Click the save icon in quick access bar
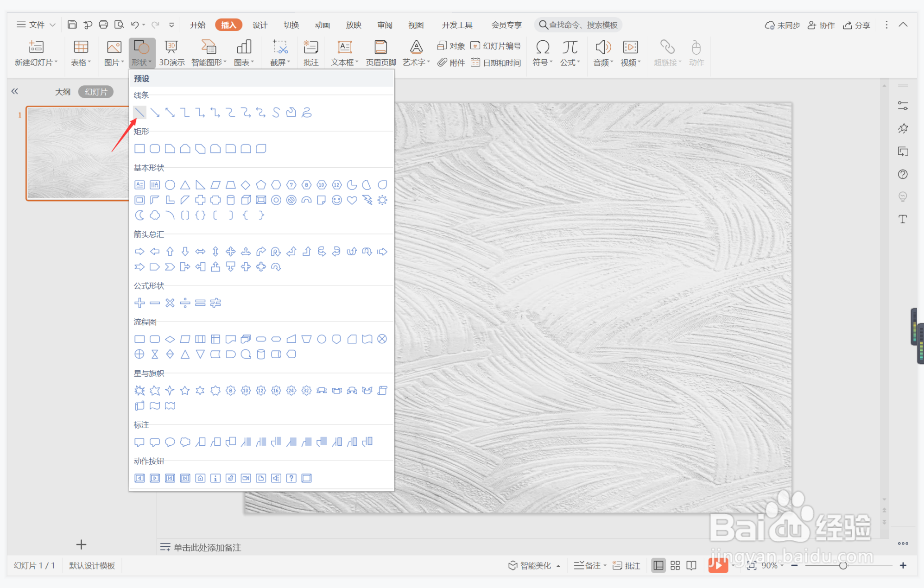The image size is (924, 588). pyautogui.click(x=72, y=25)
